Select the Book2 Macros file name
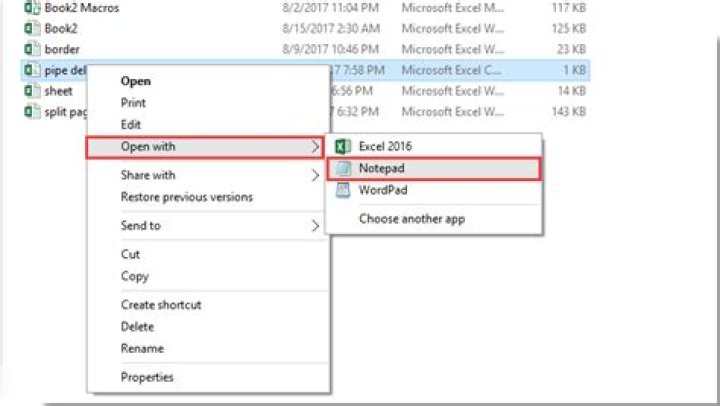Image resolution: width=720 pixels, height=406 pixels. pos(82,8)
